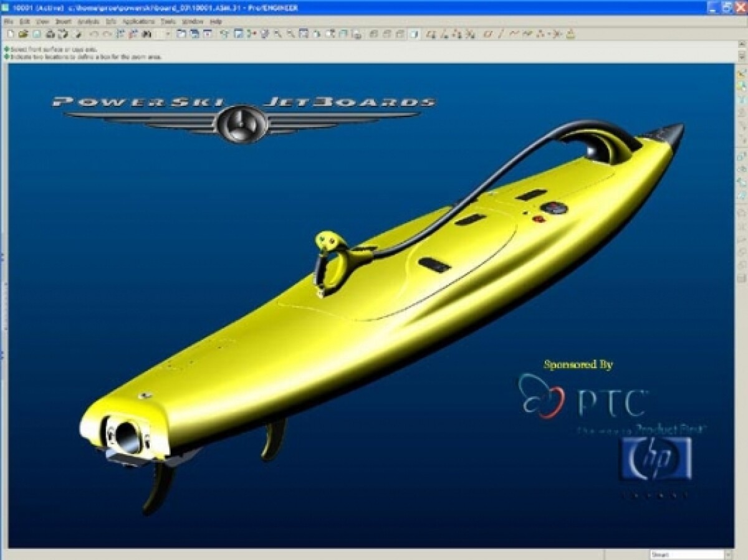Screen dimensions: 748x560
Task: Switch display to Shading
Action: tap(413, 34)
